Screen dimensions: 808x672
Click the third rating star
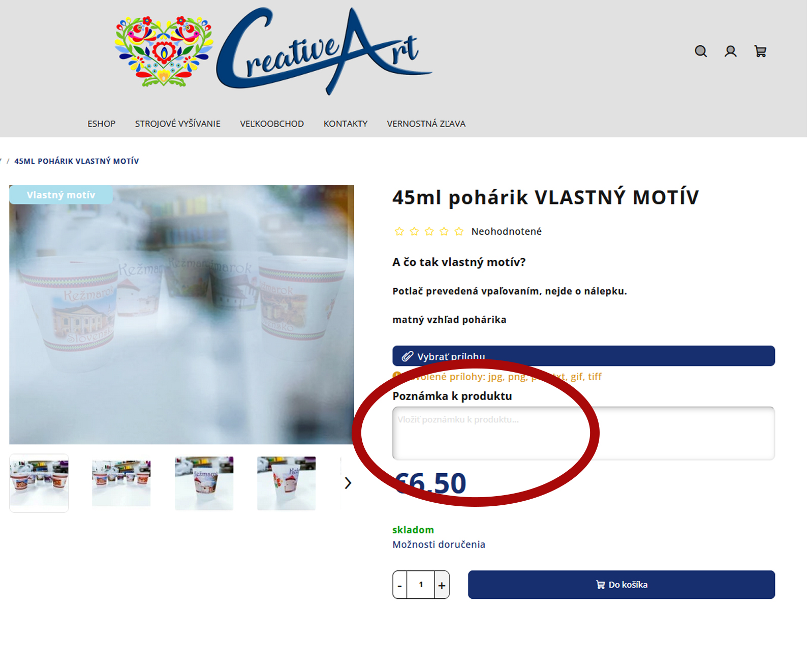[429, 232]
